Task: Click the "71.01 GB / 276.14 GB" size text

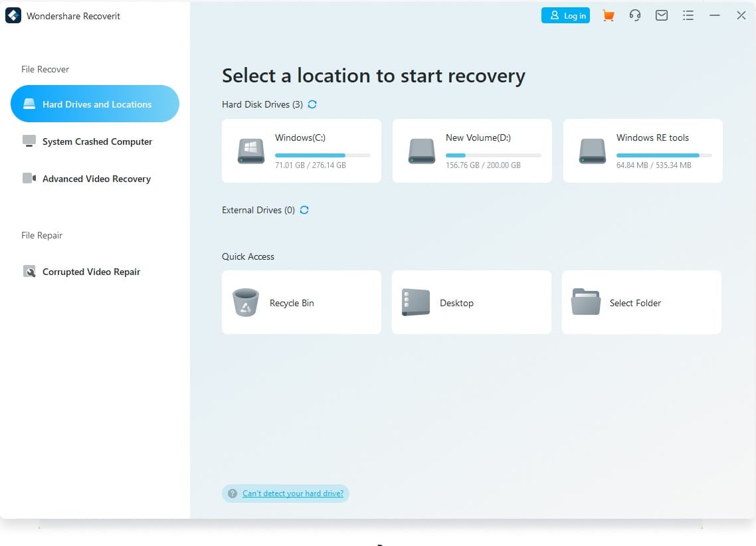Action: pos(310,165)
